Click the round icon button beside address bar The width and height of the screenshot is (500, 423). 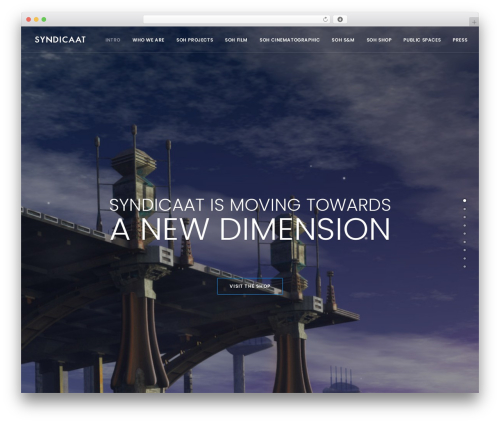(x=340, y=19)
